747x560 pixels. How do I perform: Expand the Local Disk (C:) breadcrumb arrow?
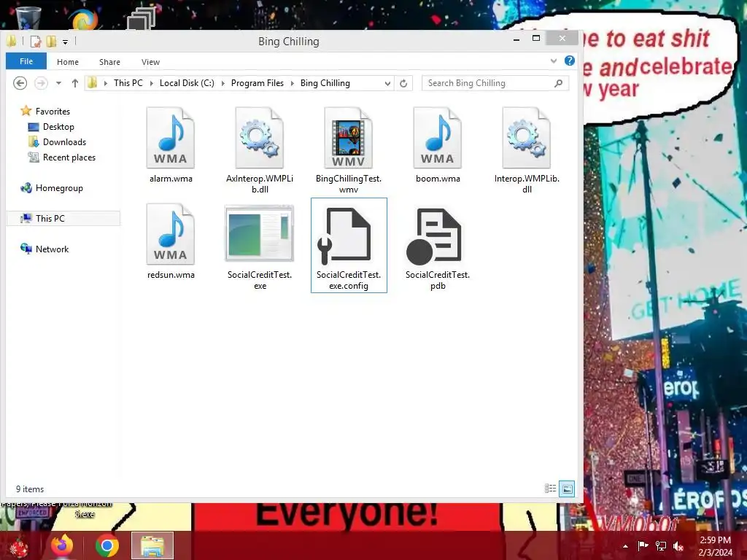click(222, 83)
